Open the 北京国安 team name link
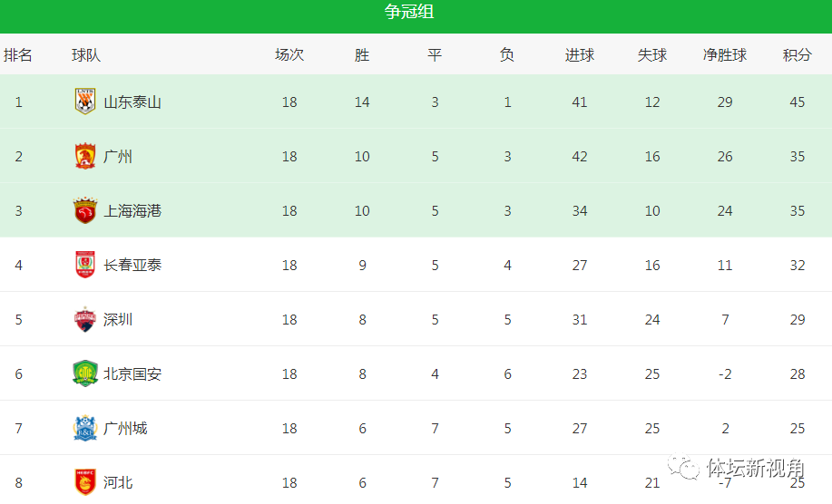Viewport: 832px width, 504px height. point(132,374)
